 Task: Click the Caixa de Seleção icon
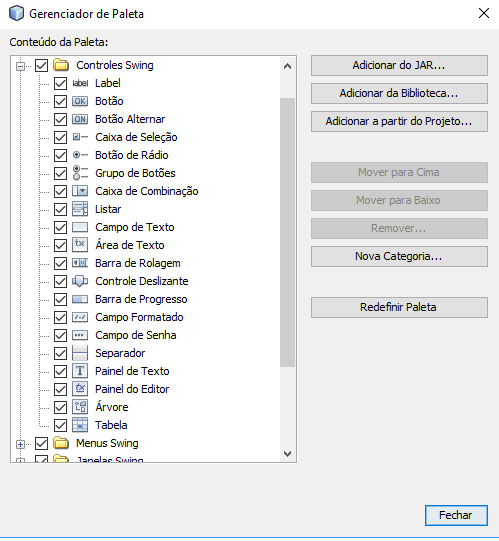point(80,137)
